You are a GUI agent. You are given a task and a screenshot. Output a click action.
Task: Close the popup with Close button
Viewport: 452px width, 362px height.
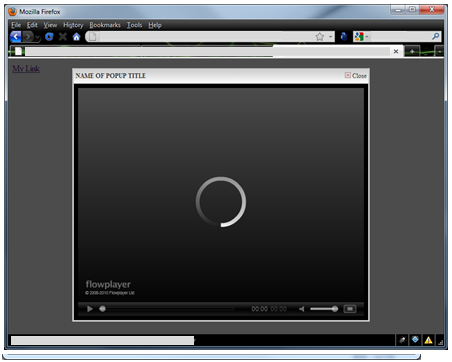click(356, 76)
